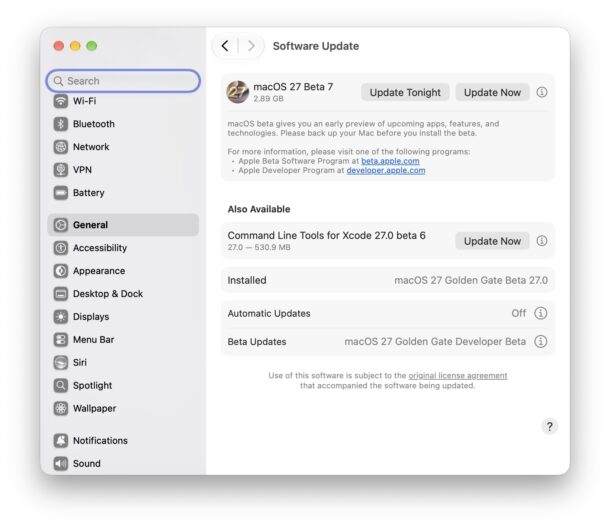The height and width of the screenshot is (528, 610).
Task: Open original license agreement link
Action: (x=458, y=376)
